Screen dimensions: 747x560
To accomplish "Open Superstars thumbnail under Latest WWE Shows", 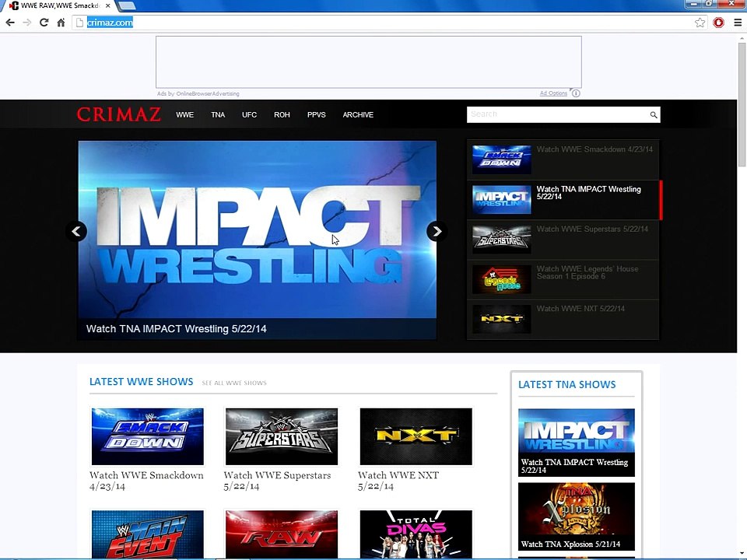I will point(282,436).
